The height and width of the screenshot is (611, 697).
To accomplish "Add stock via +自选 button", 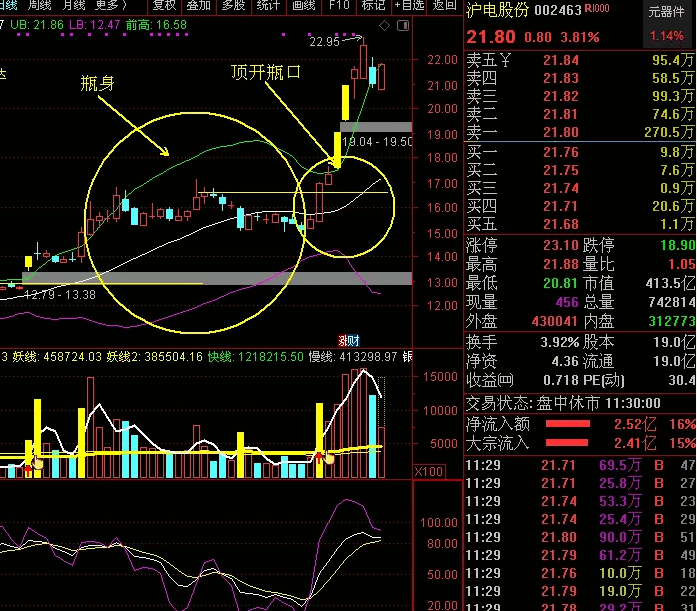I will coord(409,5).
